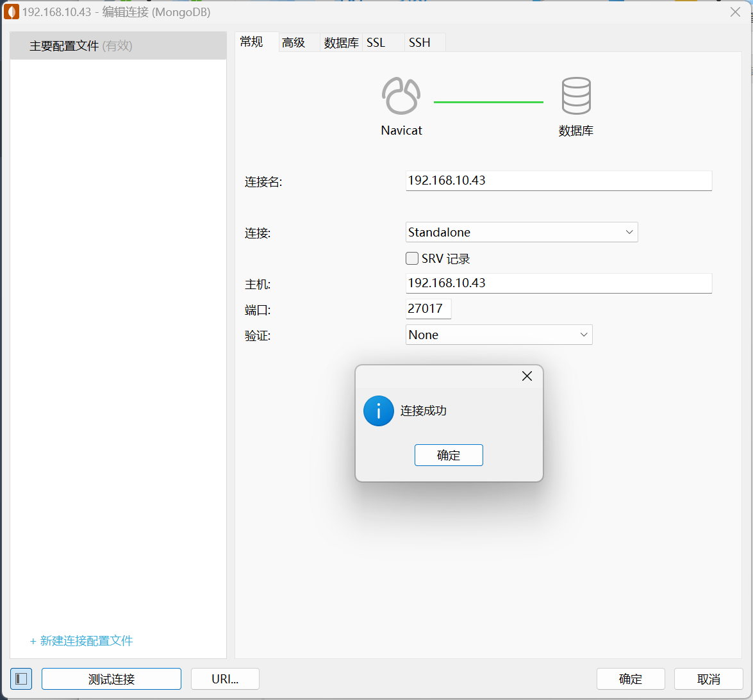Screen dimensions: 753x700
Task: Click the MongoDB leaf icon in title bar
Action: 12,12
